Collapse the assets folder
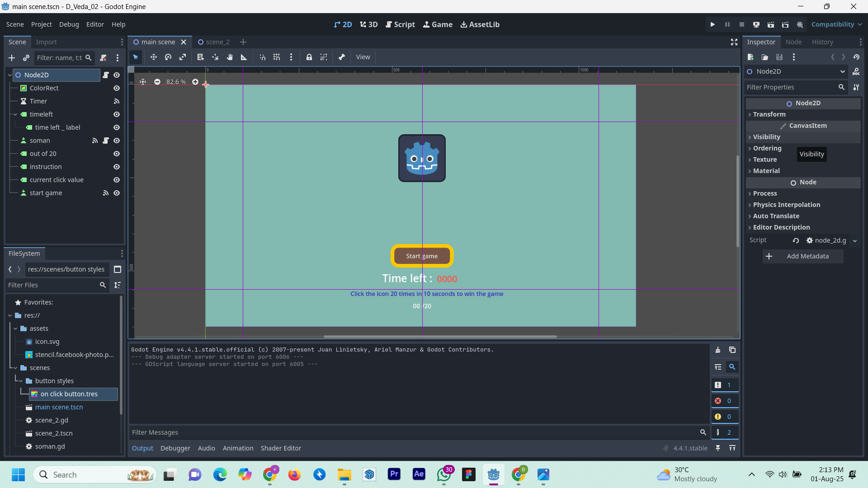This screenshot has width=868, height=488. 15,328
